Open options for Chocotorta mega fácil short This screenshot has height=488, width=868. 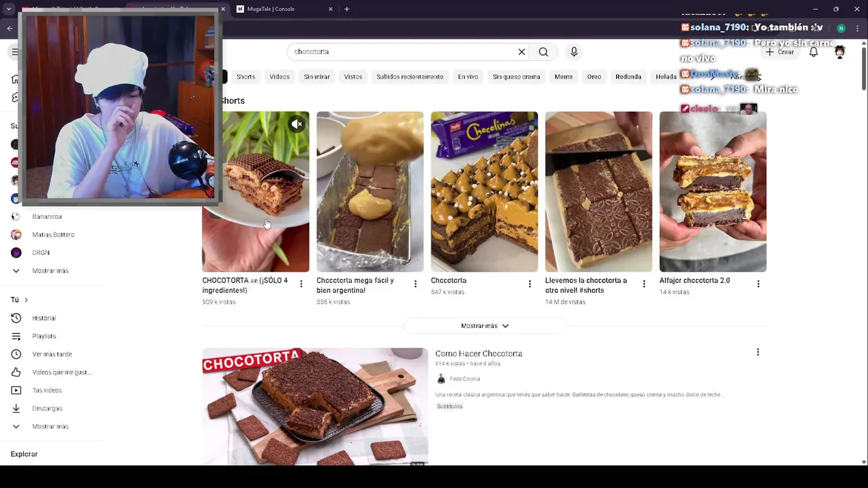(415, 284)
